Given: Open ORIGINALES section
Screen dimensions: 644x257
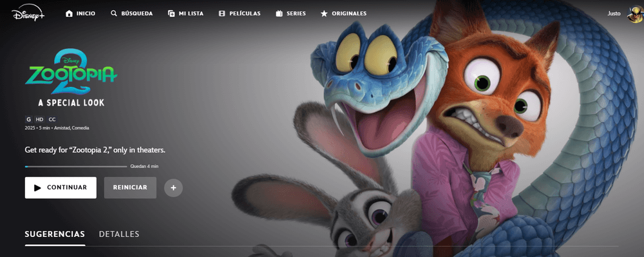Looking at the screenshot, I should click(343, 14).
